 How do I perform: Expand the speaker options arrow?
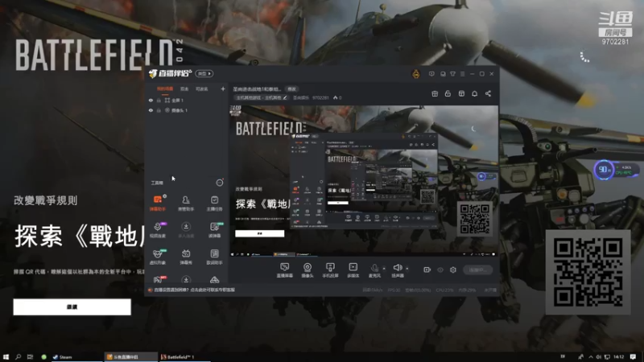(x=407, y=269)
